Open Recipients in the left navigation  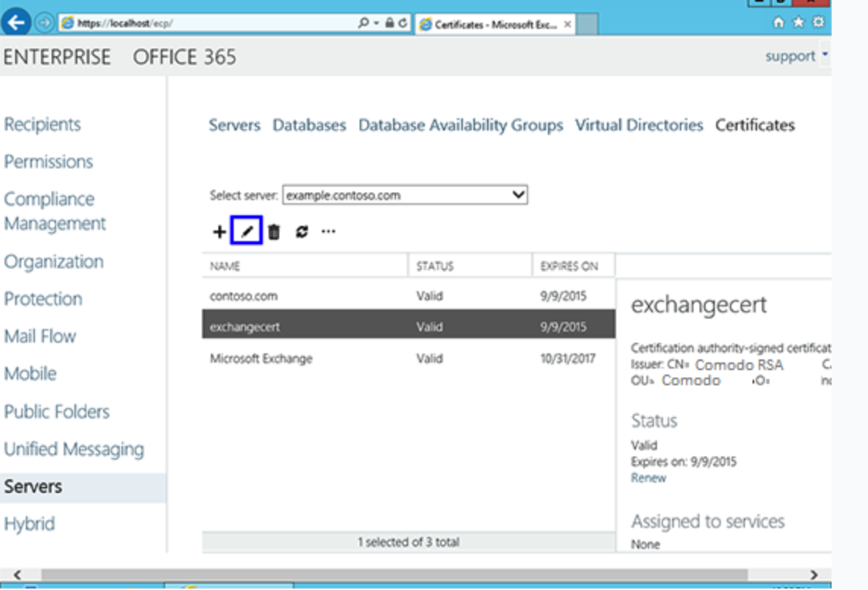[x=42, y=124]
